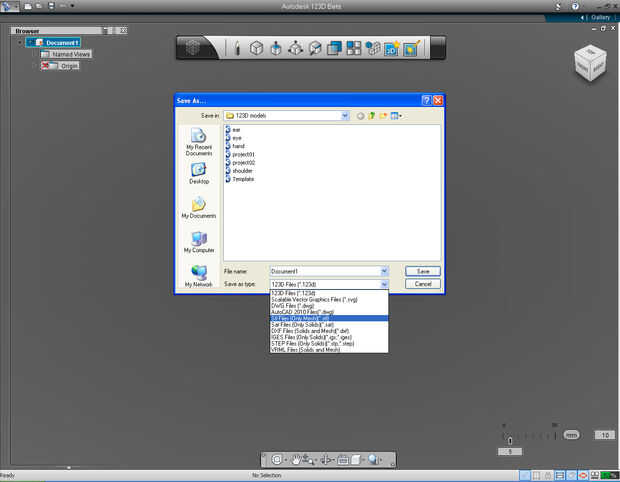The height and width of the screenshot is (482, 620).
Task: Go to Desktop in the places bar
Action: (x=199, y=173)
